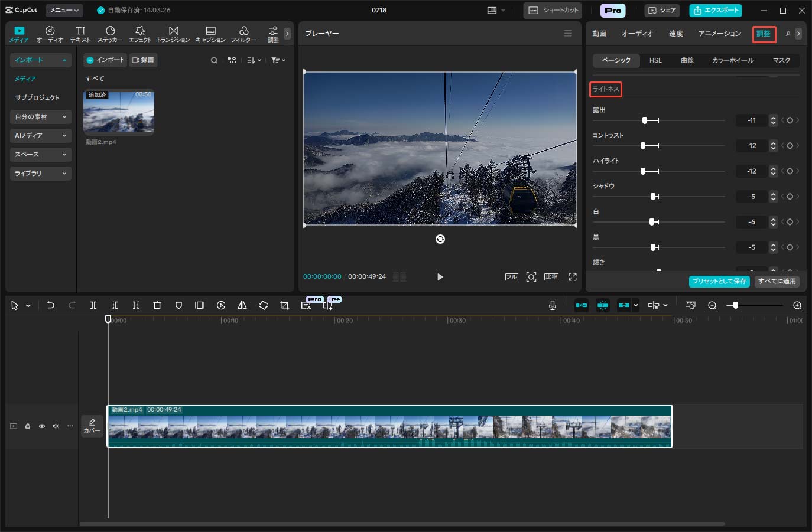Click the mirror flip icon in toolbar
The image size is (812, 532).
tap(242, 305)
